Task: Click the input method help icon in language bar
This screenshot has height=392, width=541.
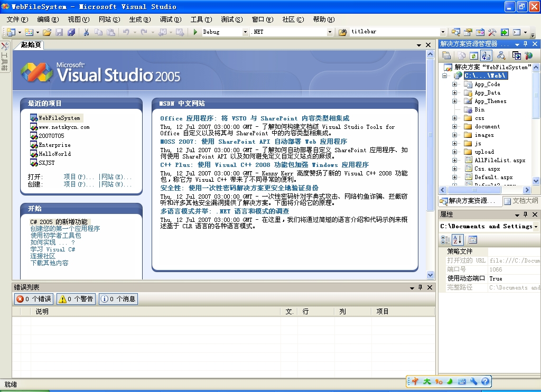Action: coord(485,381)
